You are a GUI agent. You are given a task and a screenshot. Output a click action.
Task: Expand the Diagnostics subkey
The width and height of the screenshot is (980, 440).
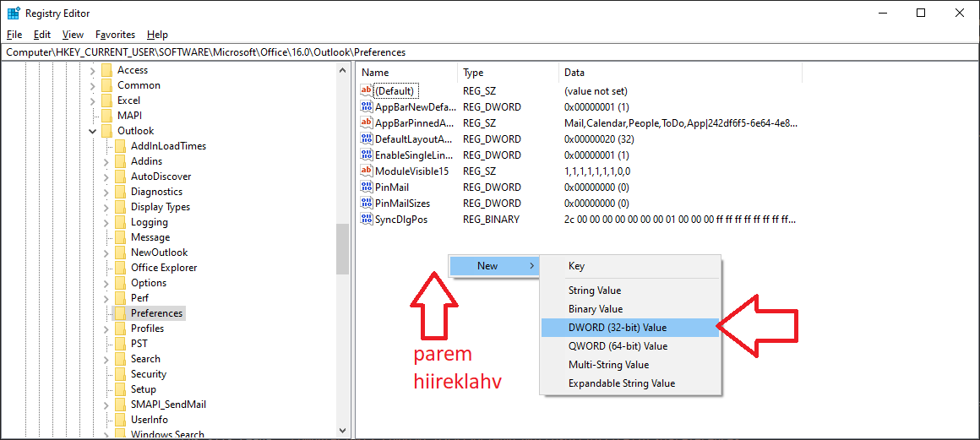coord(106,191)
